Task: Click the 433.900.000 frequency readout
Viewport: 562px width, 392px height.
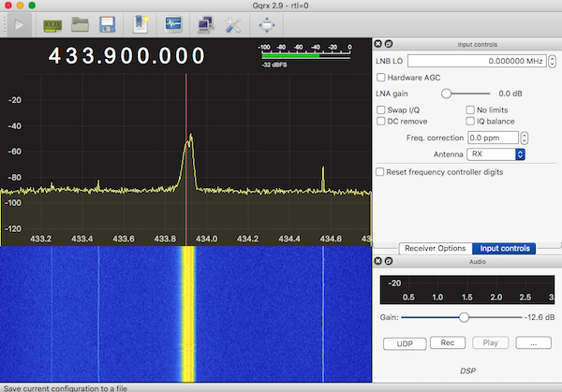Action: click(x=126, y=56)
